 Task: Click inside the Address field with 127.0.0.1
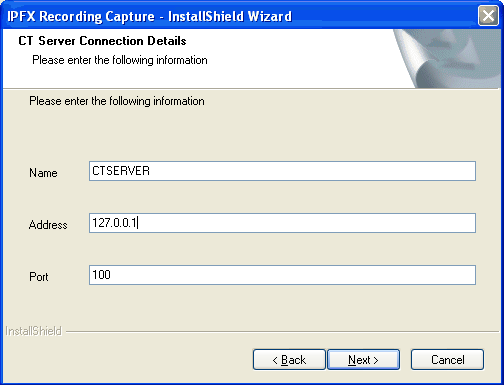(282, 223)
